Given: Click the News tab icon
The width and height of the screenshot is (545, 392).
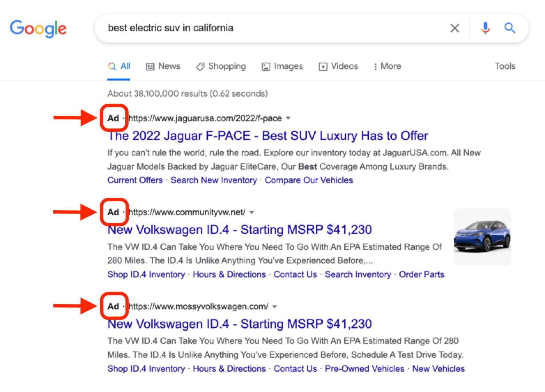Looking at the screenshot, I should pos(150,66).
